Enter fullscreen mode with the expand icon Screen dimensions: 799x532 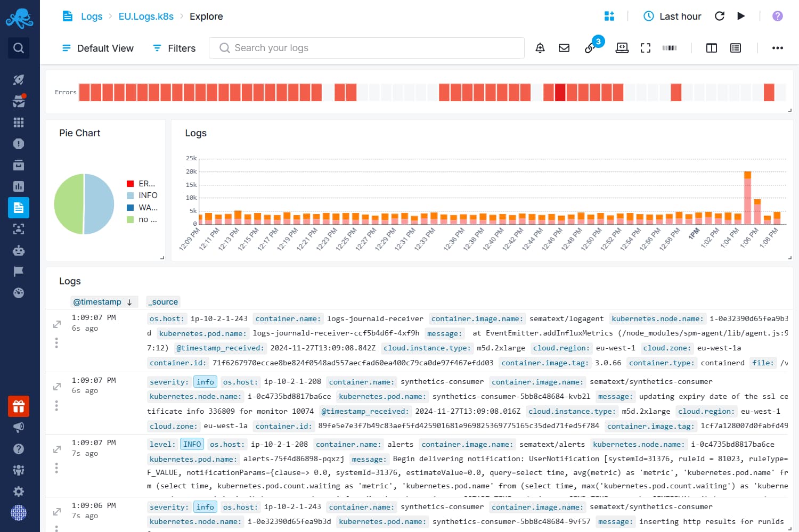point(646,48)
